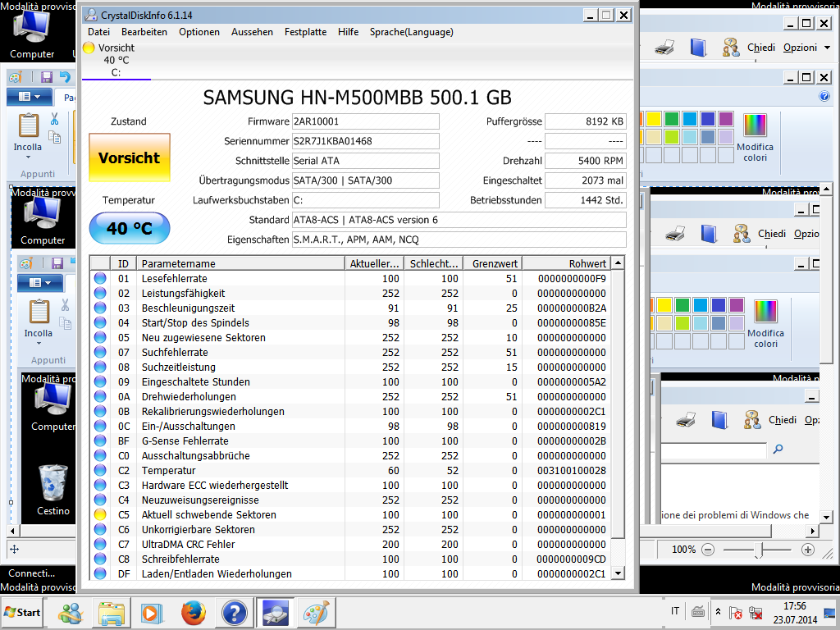Click the status orb of row 01 Lesefehlerrate
This screenshot has width=840, height=630.
click(x=99, y=278)
